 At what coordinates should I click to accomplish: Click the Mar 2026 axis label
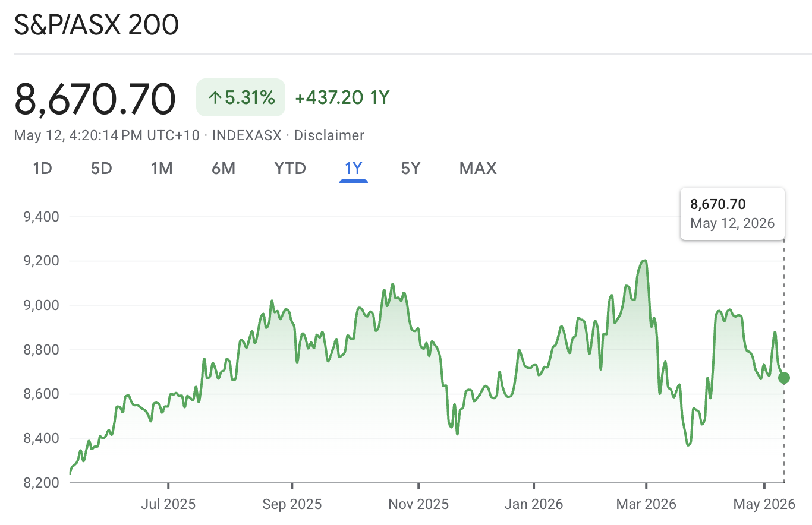click(x=646, y=505)
